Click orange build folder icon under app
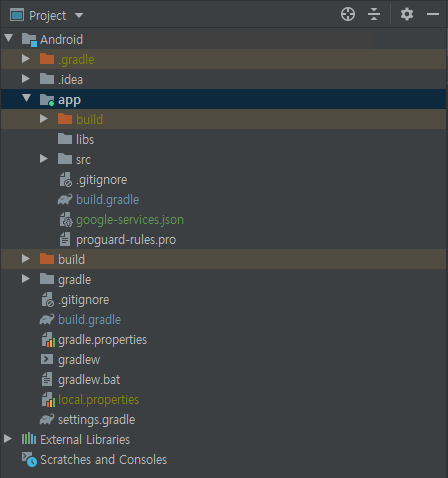 [65, 119]
